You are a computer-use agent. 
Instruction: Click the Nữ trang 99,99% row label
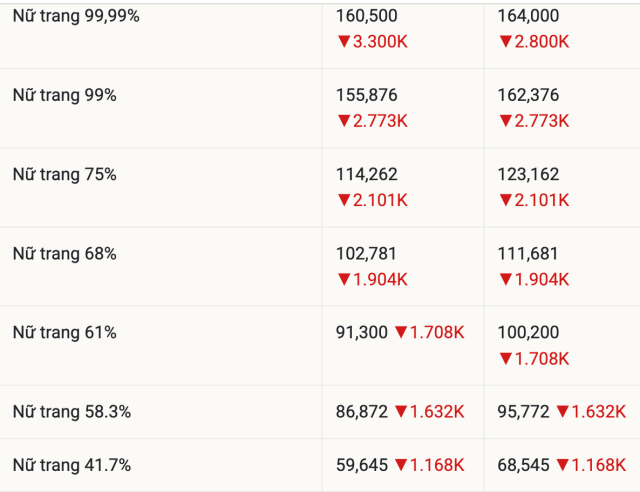pos(76,16)
